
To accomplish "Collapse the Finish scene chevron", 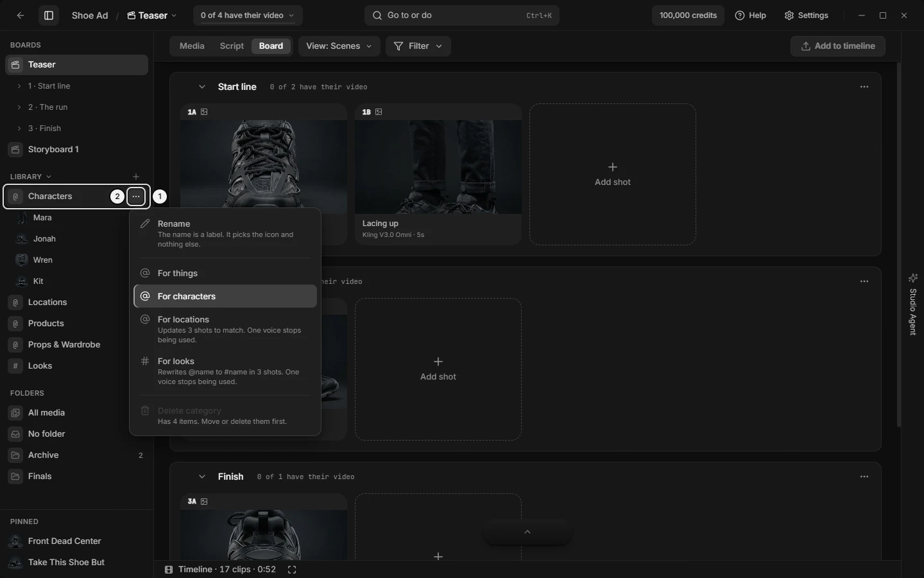I will [x=202, y=477].
